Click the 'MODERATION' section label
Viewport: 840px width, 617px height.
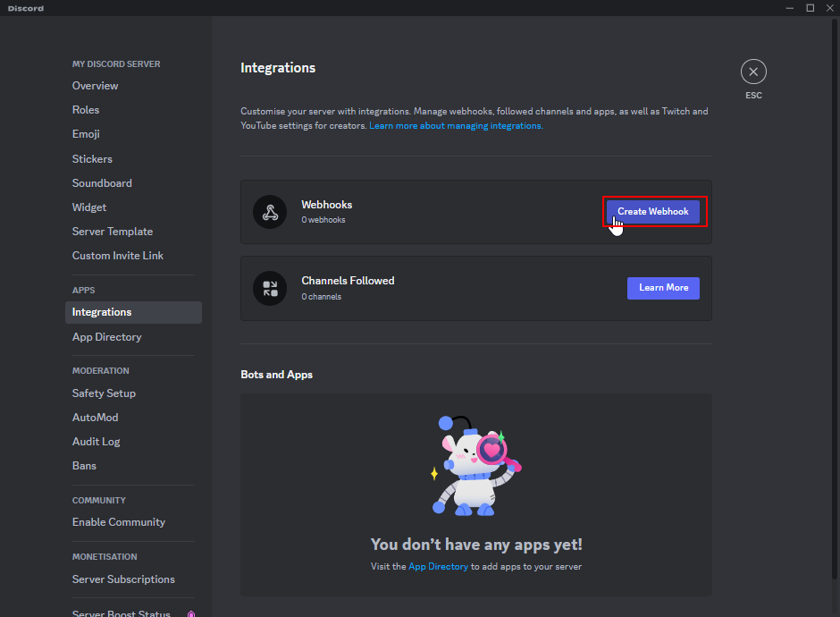coord(101,370)
